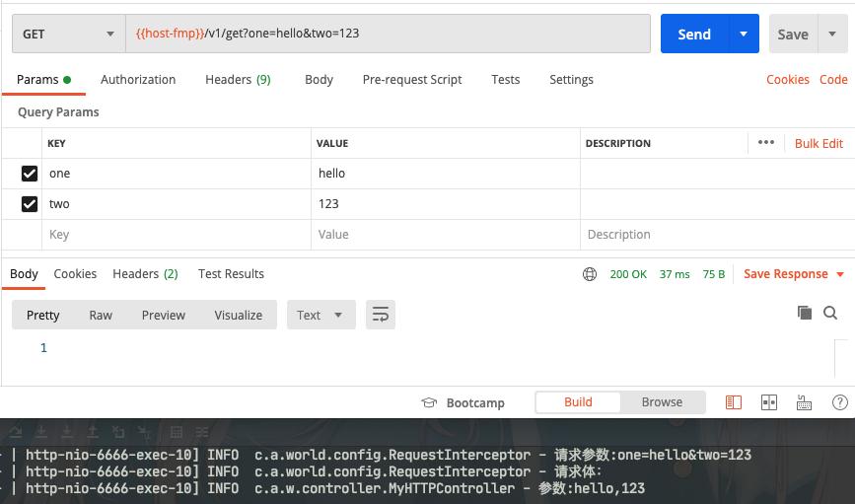Open the Bulk Edit link

point(819,143)
